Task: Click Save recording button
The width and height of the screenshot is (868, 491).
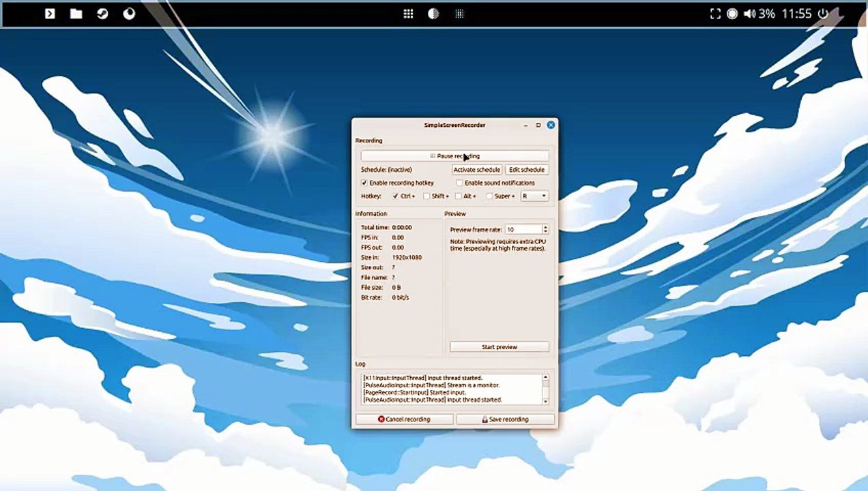Action: pyautogui.click(x=505, y=419)
